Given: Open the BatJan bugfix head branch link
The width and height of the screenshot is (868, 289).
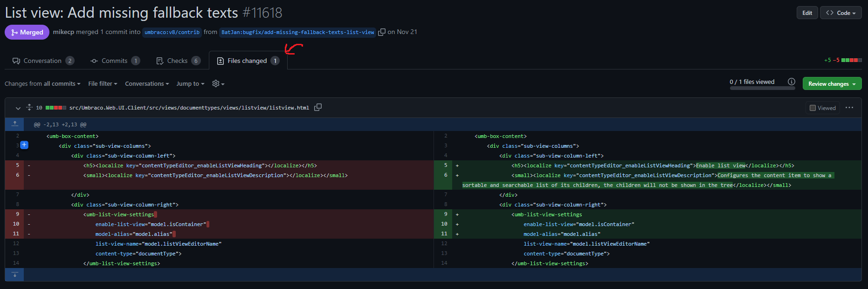Looking at the screenshot, I should (297, 32).
